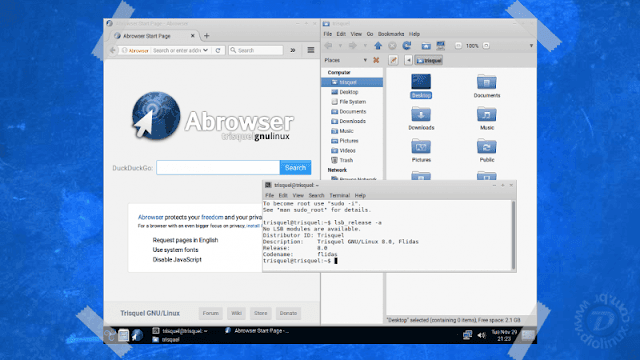Toggle Disable JavaScript option
The height and width of the screenshot is (360, 640).
point(177,260)
